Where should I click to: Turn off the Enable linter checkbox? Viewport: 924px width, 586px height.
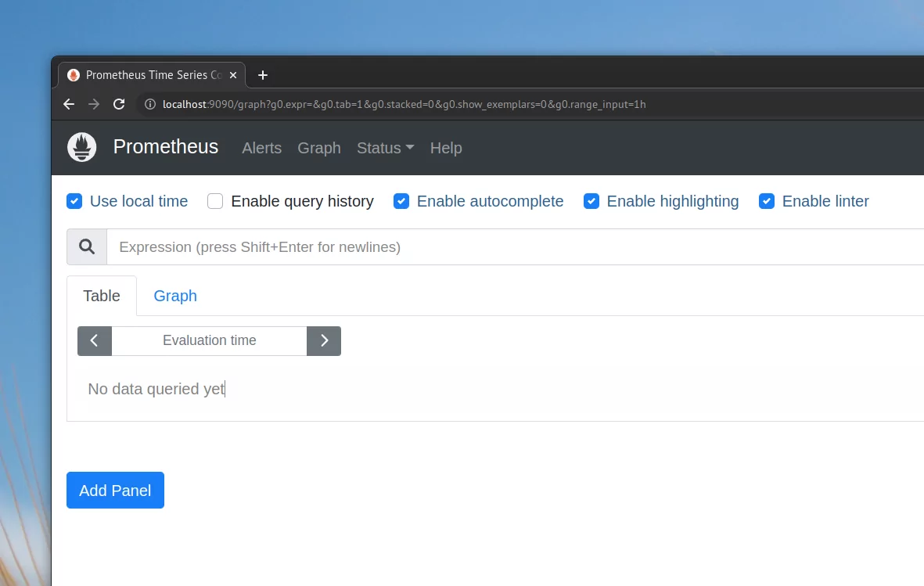767,201
